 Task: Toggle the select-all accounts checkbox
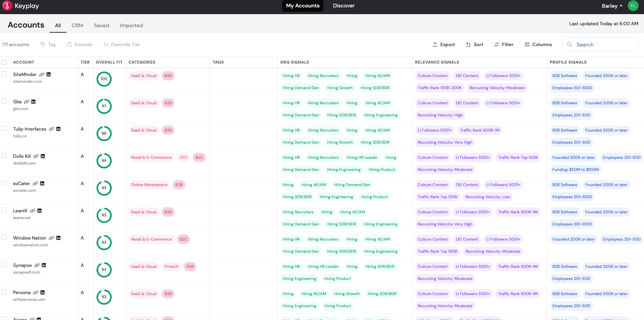4,62
